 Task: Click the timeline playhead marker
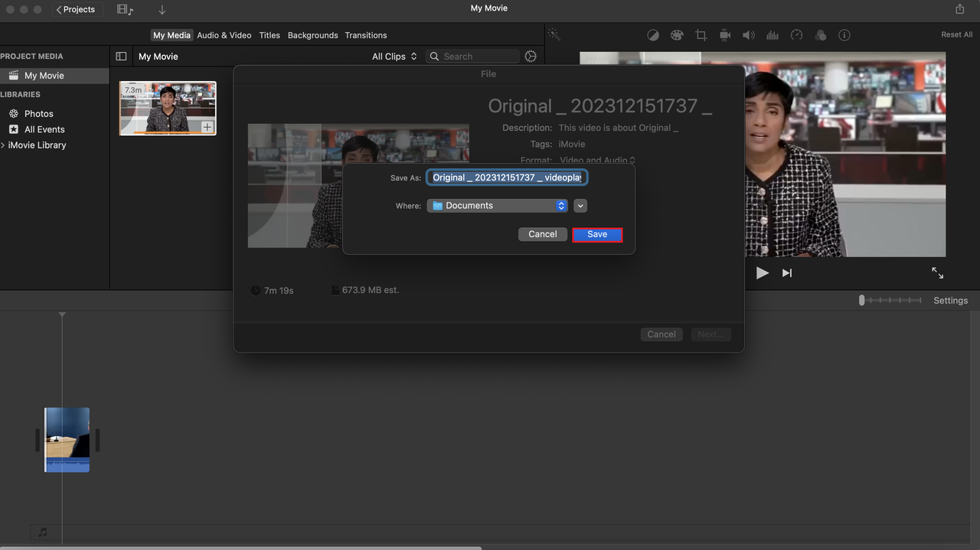point(62,315)
